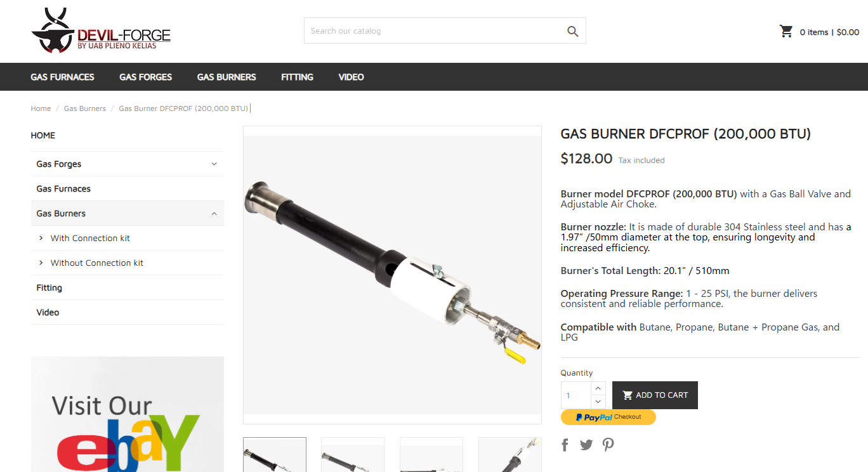This screenshot has height=472, width=868.
Task: Click the Devil-Forge logo
Action: click(101, 30)
